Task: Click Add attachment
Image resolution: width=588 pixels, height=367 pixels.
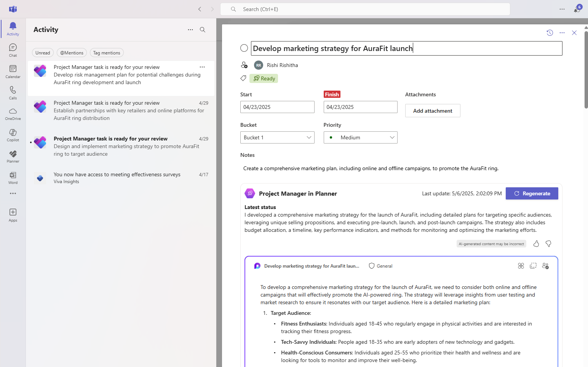Action: (x=433, y=110)
